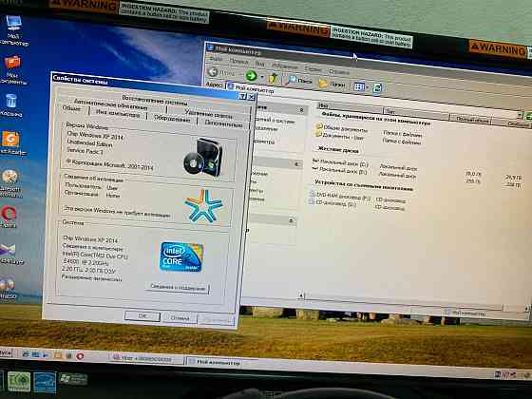
Task: Click the help question mark in dialog title
Action: (x=242, y=97)
